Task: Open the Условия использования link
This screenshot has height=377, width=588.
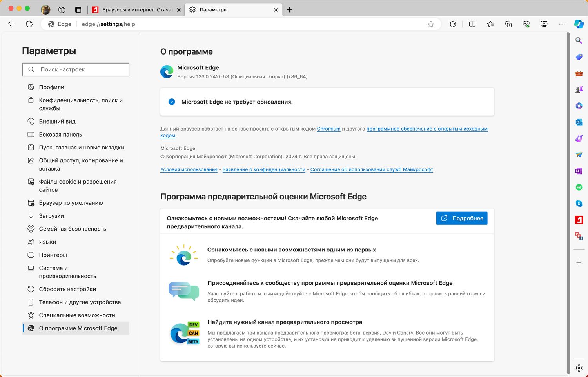Action: pyautogui.click(x=189, y=169)
